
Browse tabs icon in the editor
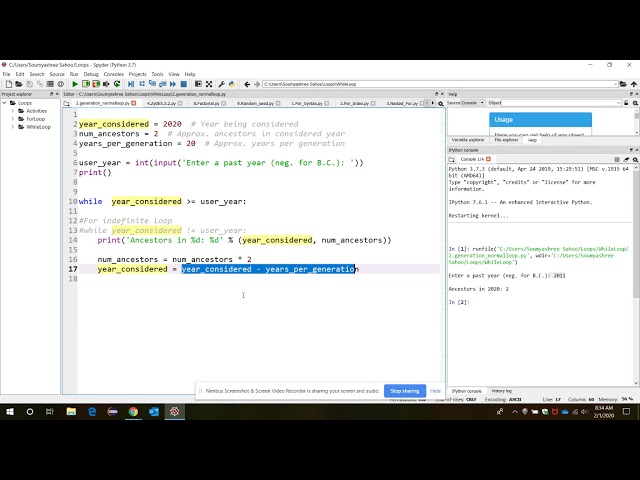67,104
